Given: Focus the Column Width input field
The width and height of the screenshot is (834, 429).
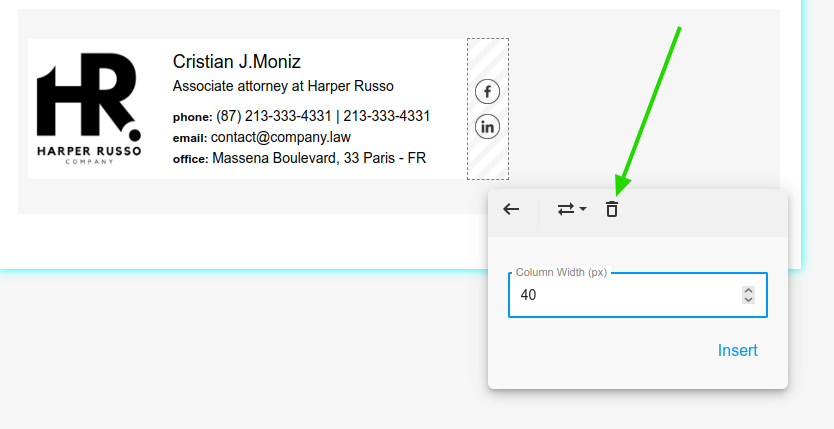Looking at the screenshot, I should point(637,295).
